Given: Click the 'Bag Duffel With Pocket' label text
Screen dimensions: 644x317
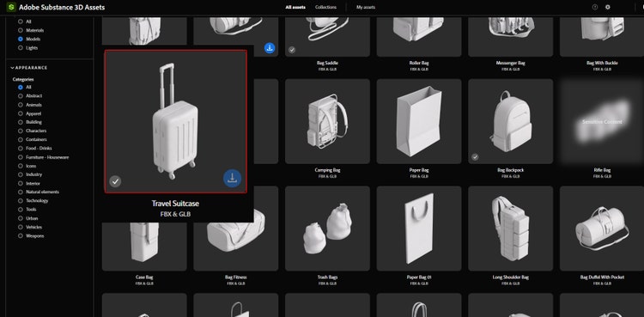Looking at the screenshot, I should coord(602,277).
